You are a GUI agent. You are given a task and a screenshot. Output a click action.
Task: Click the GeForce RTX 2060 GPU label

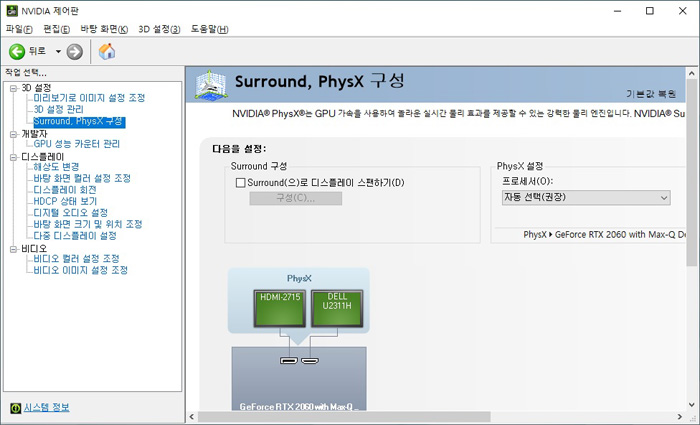point(299,407)
